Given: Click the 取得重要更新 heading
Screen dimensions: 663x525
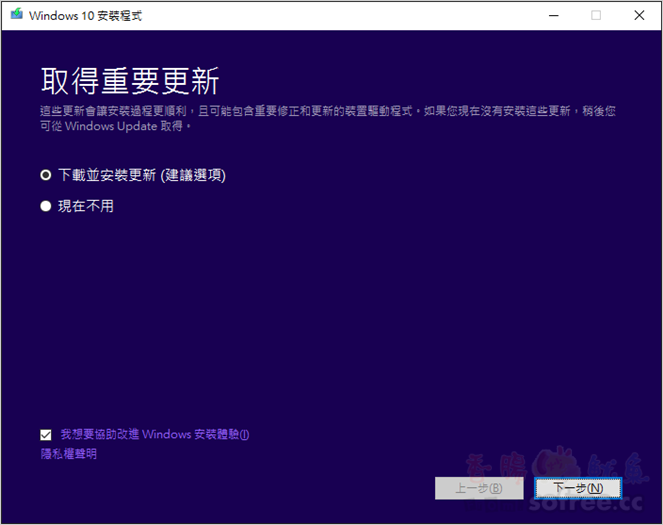Looking at the screenshot, I should pyautogui.click(x=130, y=80).
